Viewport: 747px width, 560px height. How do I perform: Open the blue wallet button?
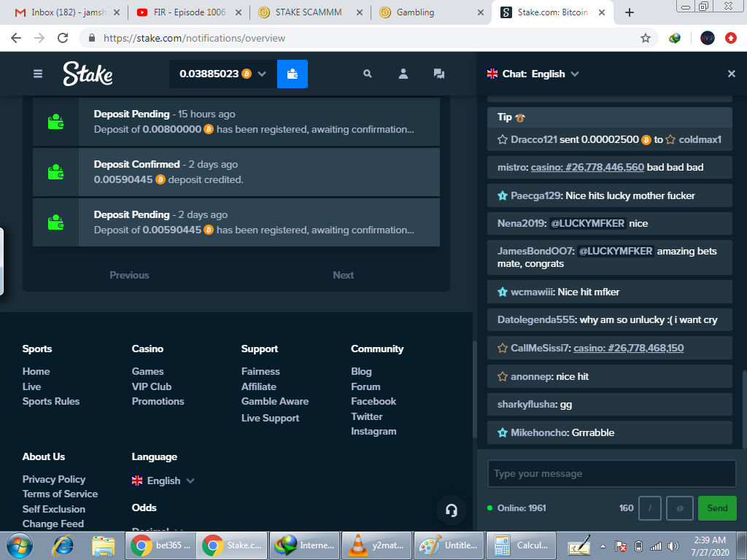(x=293, y=74)
